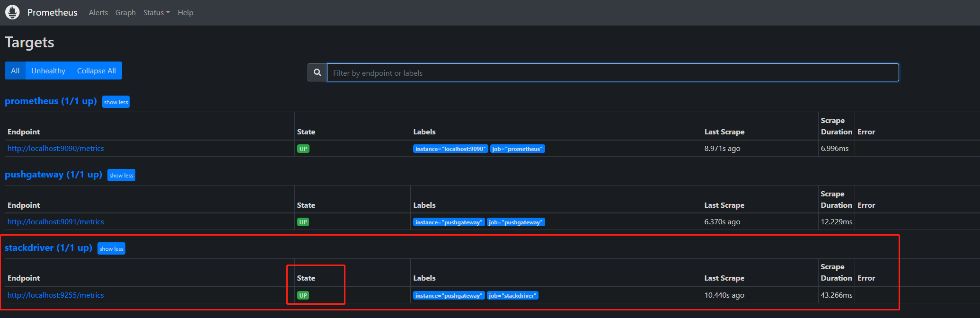This screenshot has height=318, width=980.
Task: Click the job="stackdriver" label badge
Action: click(512, 295)
